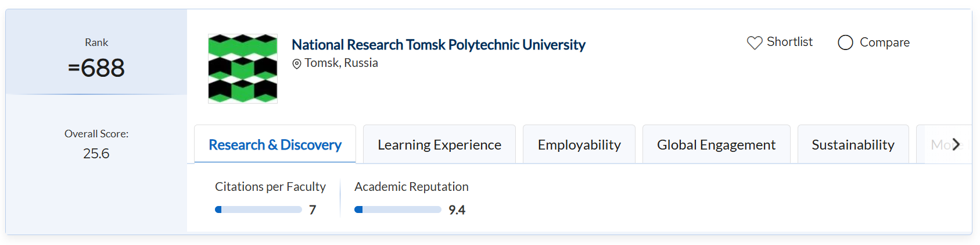Go to the Global Engagement tab
The width and height of the screenshot is (980, 245).
point(716,144)
